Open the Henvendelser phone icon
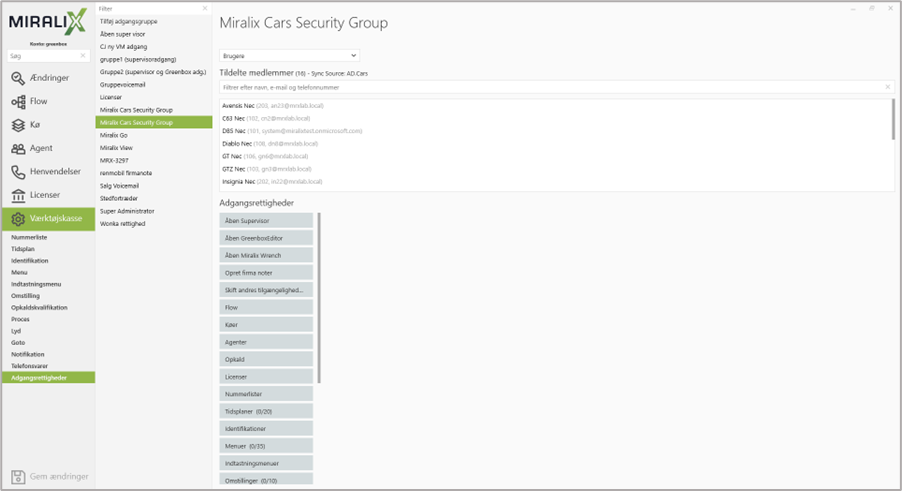The height and width of the screenshot is (491, 902). coord(18,172)
